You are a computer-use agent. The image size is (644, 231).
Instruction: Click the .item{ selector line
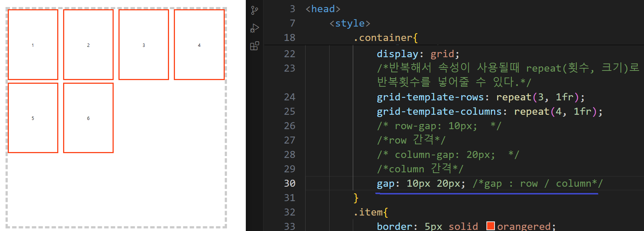coord(371,212)
